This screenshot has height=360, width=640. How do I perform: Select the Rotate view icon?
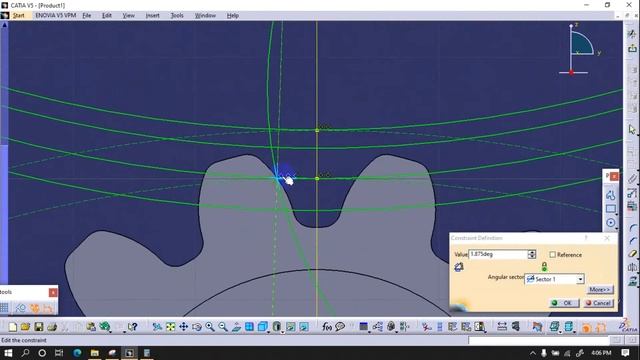pos(196,327)
